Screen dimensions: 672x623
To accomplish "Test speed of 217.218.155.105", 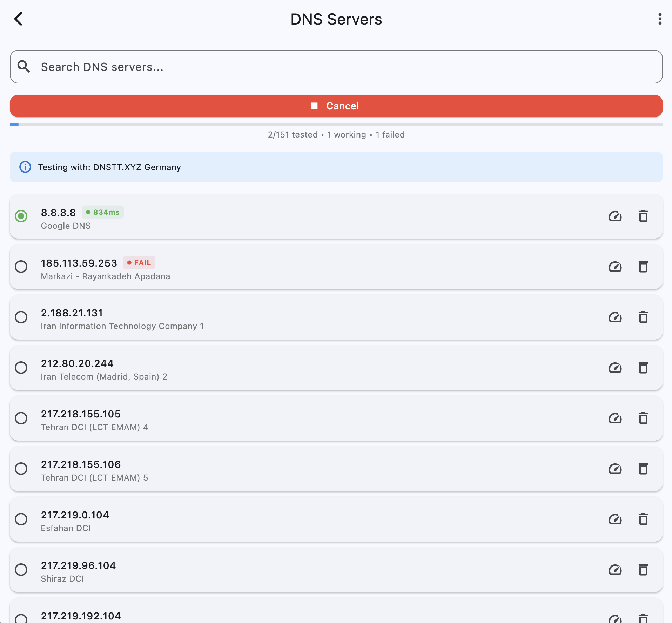I will click(x=615, y=418).
